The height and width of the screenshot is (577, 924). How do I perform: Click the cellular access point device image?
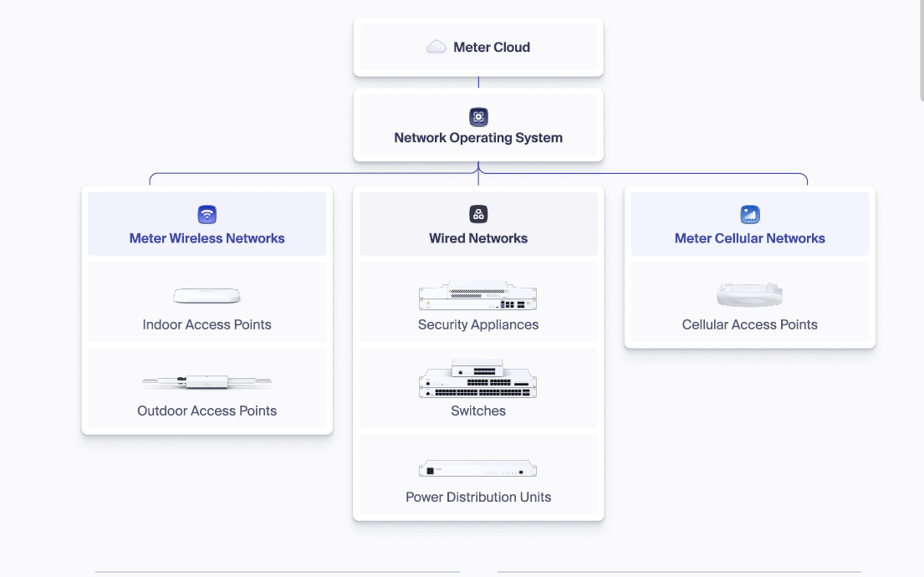[x=749, y=294]
